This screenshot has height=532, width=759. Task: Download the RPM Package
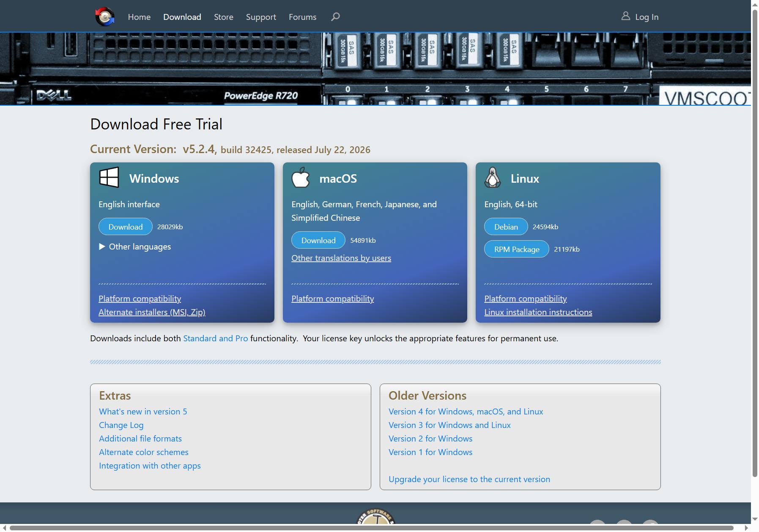517,249
